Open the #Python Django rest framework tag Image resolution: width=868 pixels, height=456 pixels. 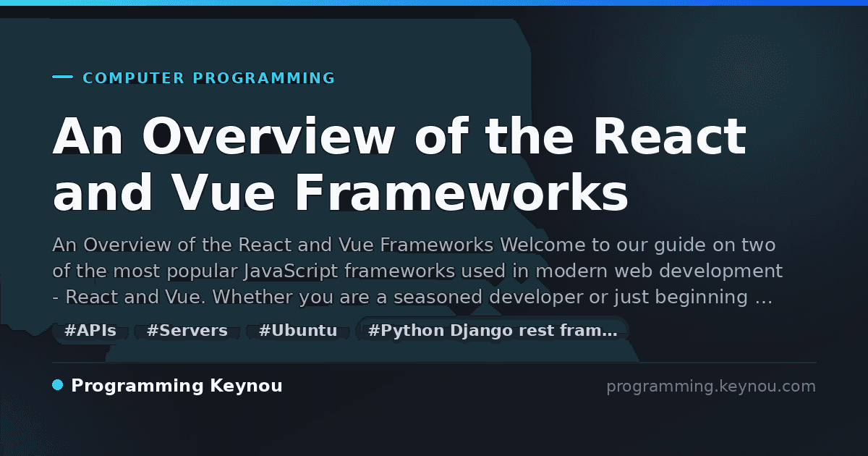coord(493,332)
